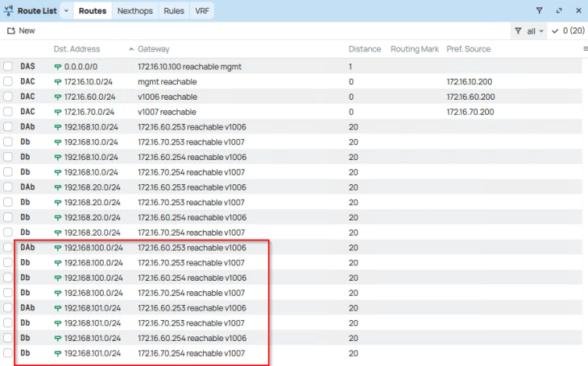The width and height of the screenshot is (588, 366).
Task: Click the column settings icon at header right
Action: click(585, 49)
